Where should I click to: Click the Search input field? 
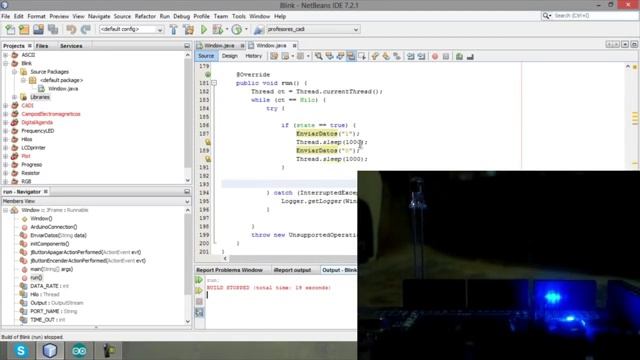[596, 16]
